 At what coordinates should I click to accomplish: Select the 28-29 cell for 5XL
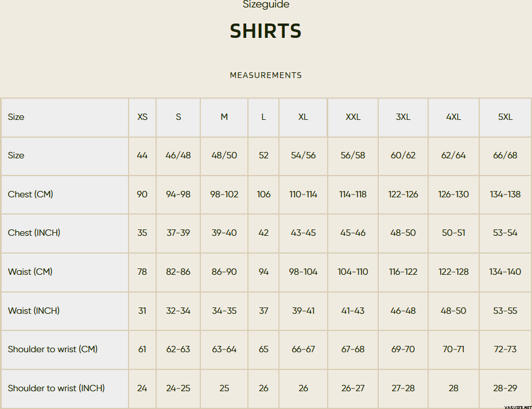[x=505, y=388]
